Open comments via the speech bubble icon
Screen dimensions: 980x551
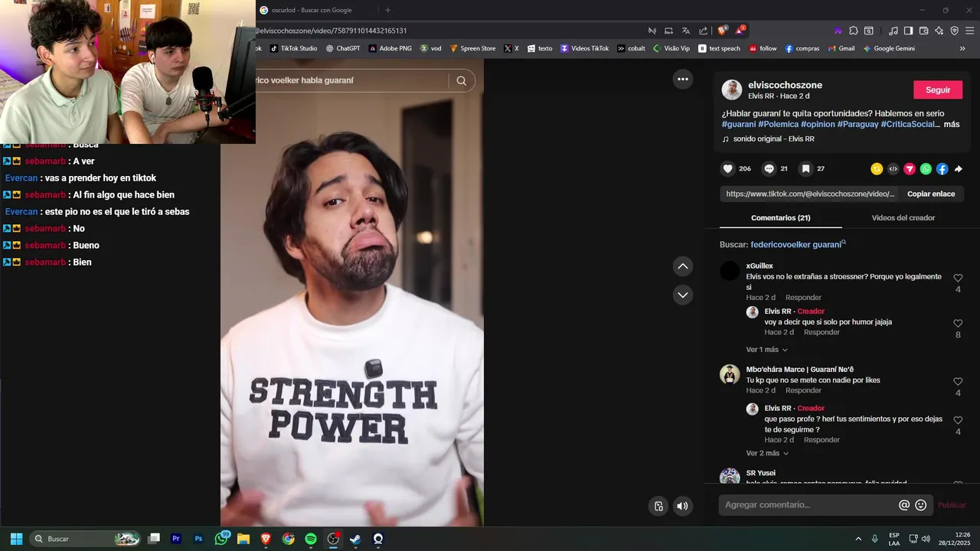point(769,169)
